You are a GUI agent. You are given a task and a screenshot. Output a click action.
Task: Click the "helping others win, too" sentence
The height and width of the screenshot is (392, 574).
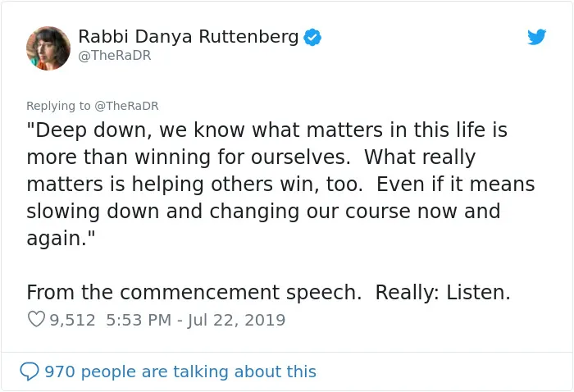pos(247,184)
